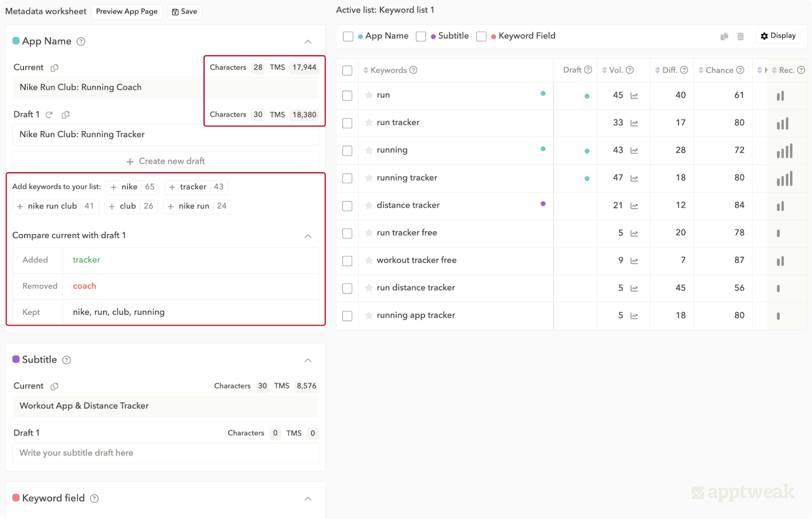Screen dimensions: 812x519
Task: Star the keyword 'running'
Action: [369, 150]
